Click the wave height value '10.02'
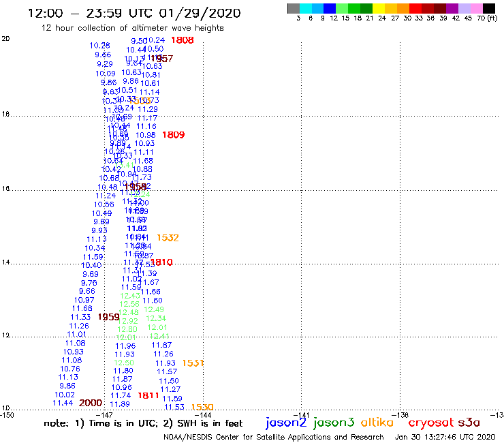504x443 pixels. tap(65, 395)
